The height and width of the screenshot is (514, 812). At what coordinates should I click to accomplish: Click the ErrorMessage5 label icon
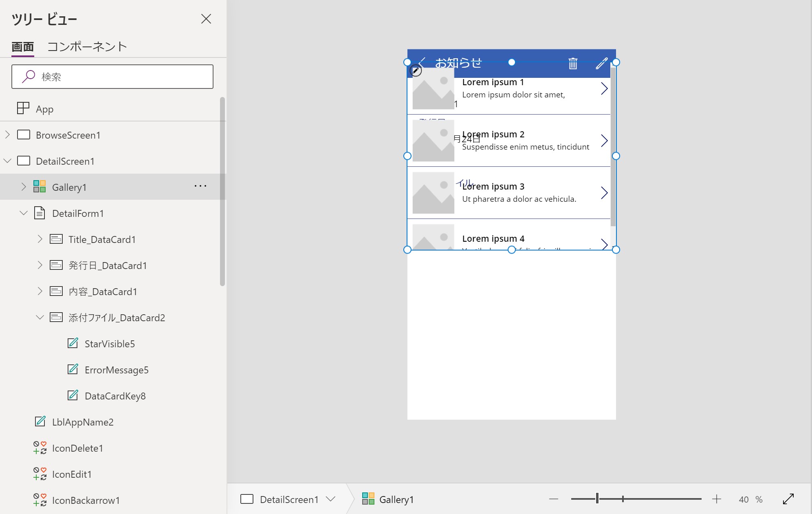pos(73,369)
